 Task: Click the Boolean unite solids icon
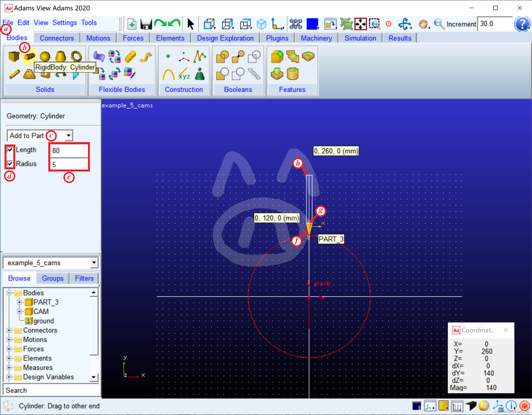click(222, 56)
